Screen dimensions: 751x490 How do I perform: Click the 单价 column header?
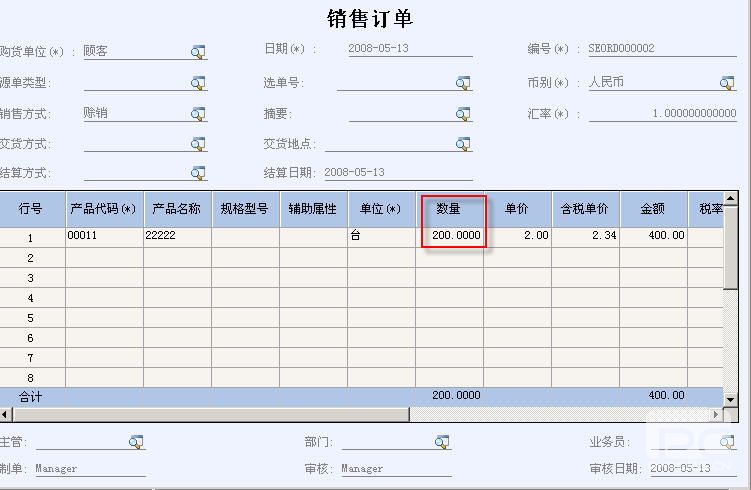(517, 209)
